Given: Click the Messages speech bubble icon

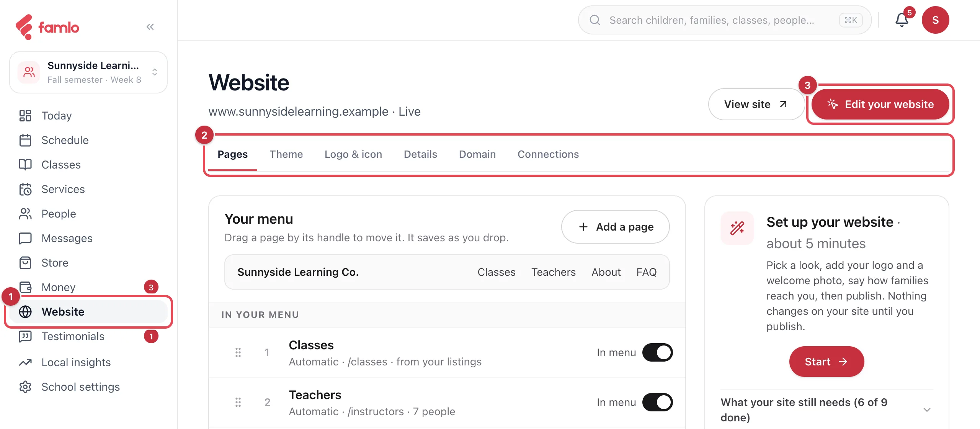Looking at the screenshot, I should tap(25, 238).
